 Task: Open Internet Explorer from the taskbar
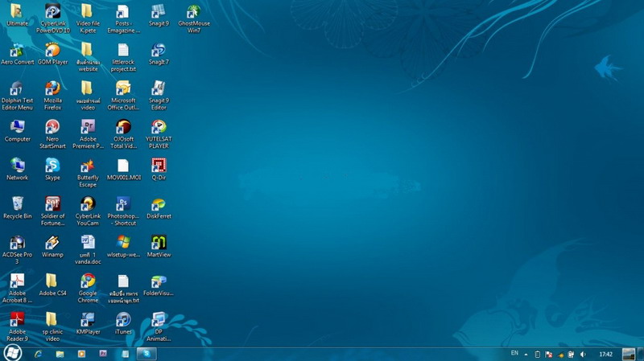(38, 354)
